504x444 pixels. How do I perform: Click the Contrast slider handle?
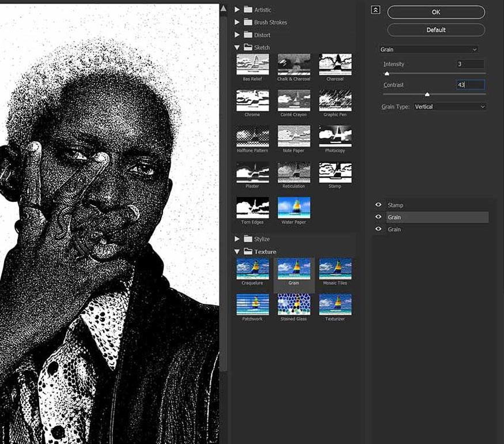tap(427, 94)
